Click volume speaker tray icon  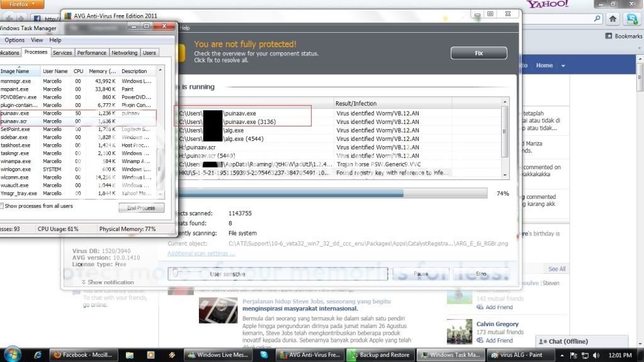point(596,356)
